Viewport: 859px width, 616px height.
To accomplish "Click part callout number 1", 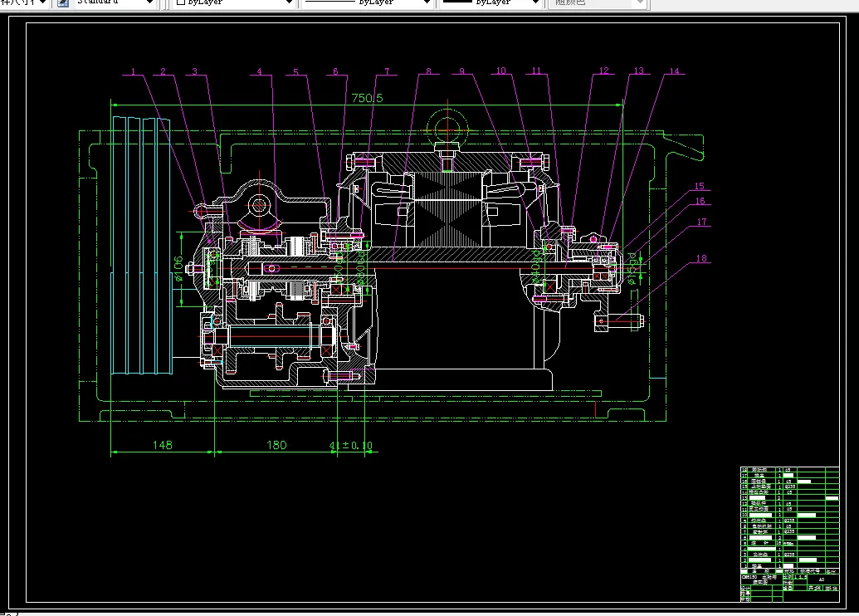I will [133, 72].
